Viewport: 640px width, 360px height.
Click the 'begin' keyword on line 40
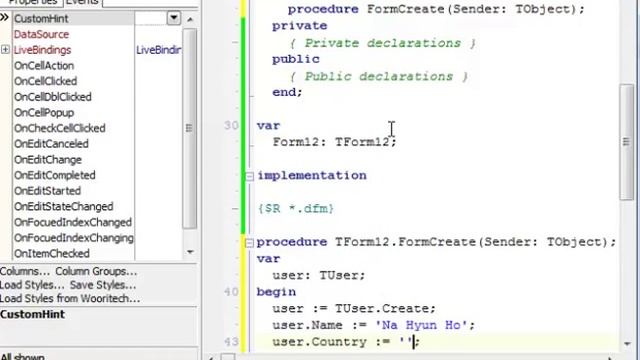click(x=276, y=292)
